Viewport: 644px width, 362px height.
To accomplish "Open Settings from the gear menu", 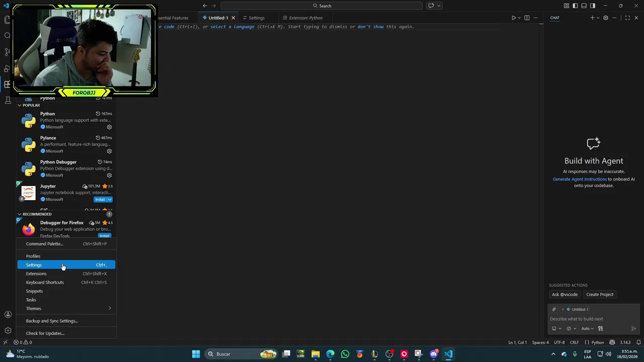I will (66, 265).
